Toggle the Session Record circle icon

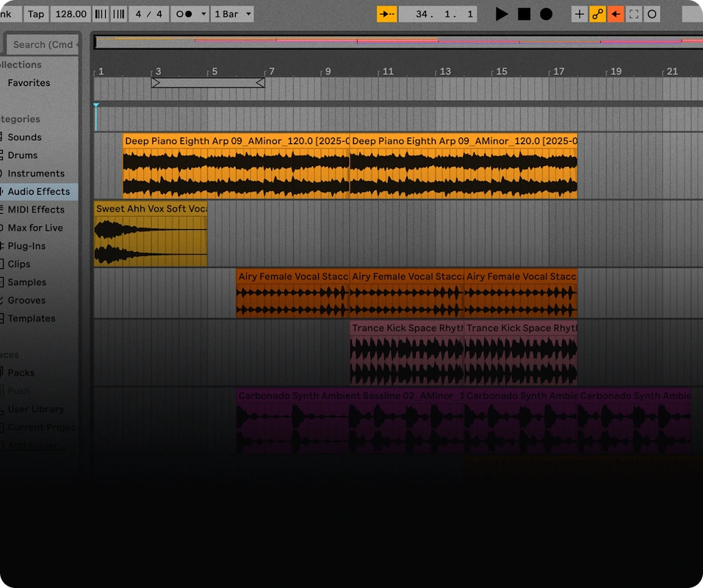[652, 13]
